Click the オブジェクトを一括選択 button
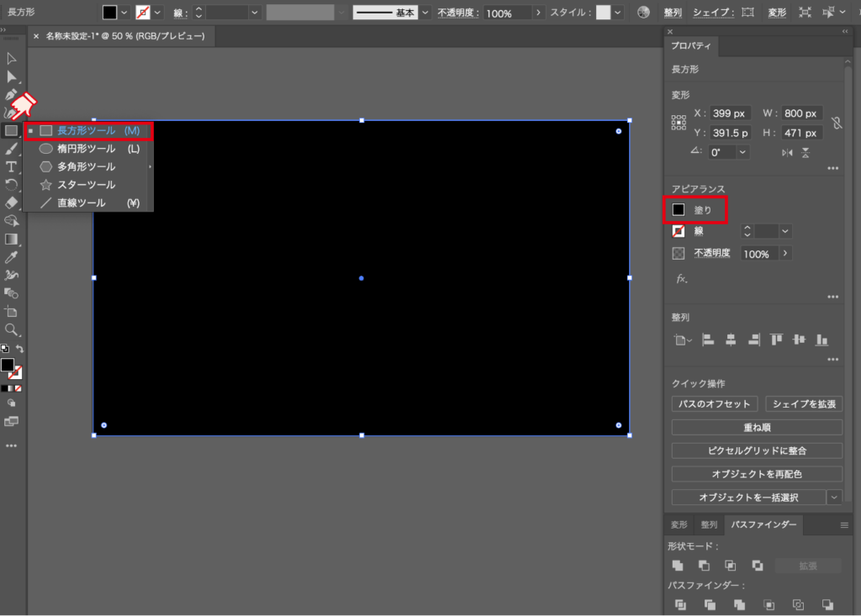 [x=748, y=498]
